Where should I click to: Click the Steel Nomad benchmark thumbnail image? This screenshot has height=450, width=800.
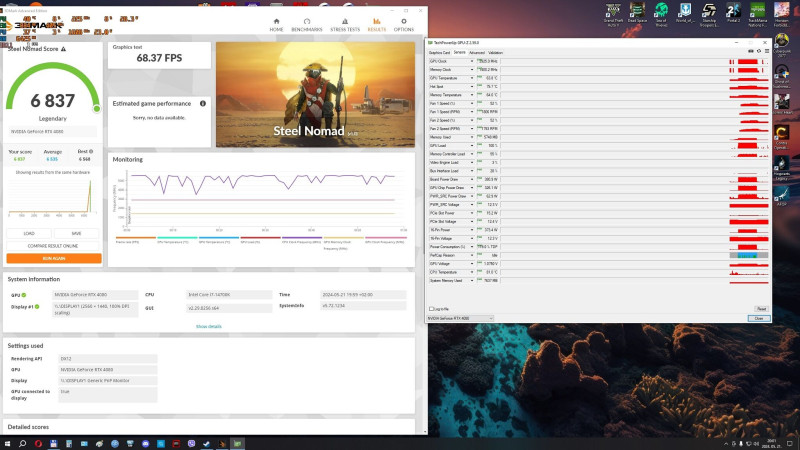pos(315,95)
